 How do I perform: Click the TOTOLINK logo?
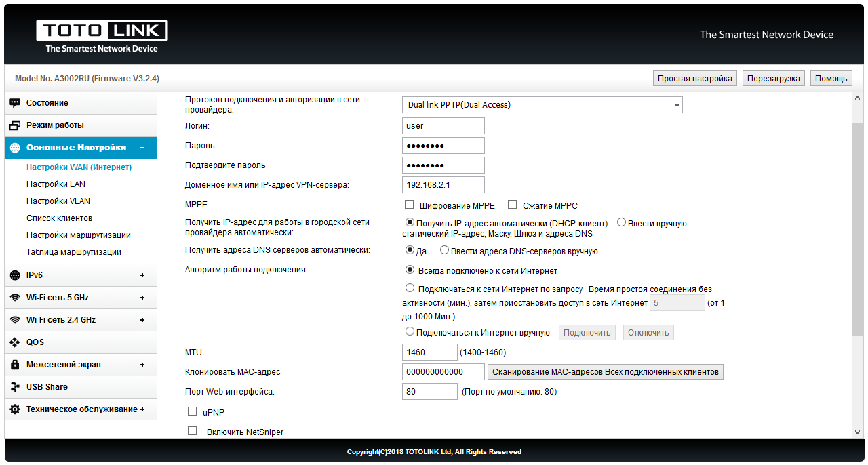click(102, 36)
